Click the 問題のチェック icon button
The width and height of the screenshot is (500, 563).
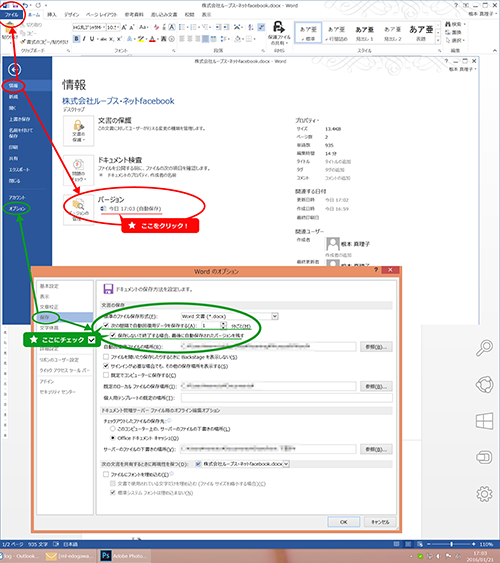[79, 170]
